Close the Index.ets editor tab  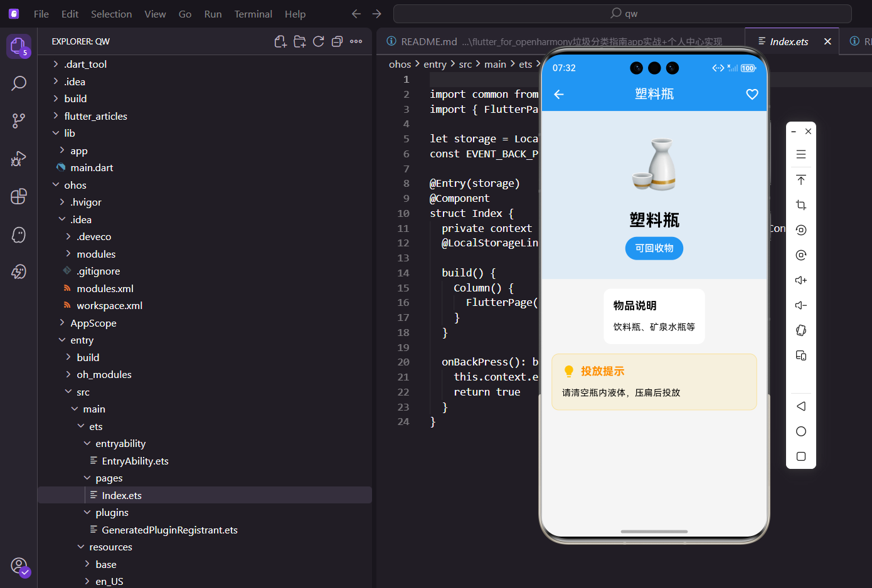coord(827,41)
